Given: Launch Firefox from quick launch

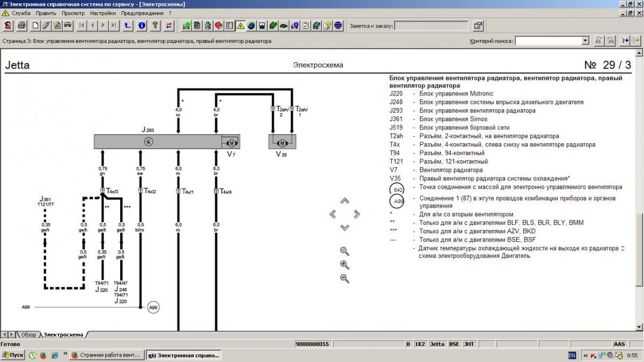Looking at the screenshot, I should [43, 355].
